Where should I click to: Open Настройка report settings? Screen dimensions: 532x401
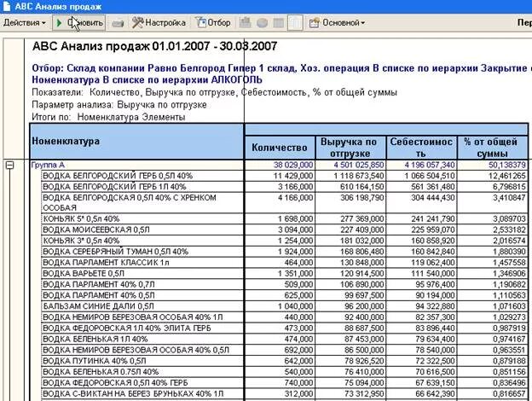point(159,23)
